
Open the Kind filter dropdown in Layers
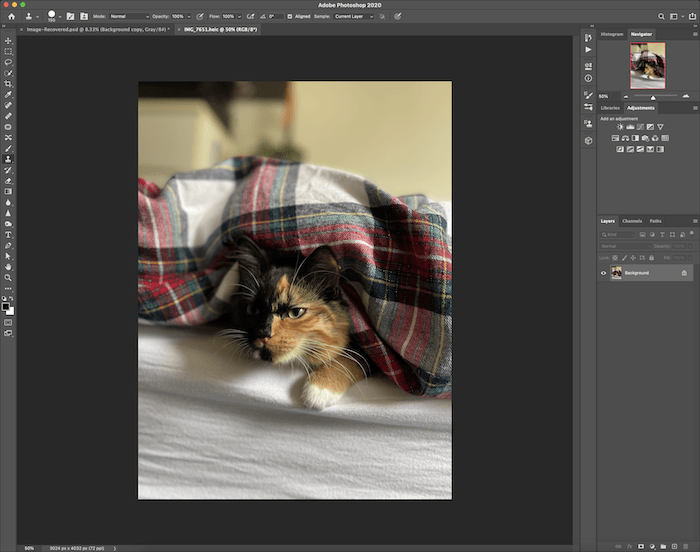pyautogui.click(x=617, y=234)
